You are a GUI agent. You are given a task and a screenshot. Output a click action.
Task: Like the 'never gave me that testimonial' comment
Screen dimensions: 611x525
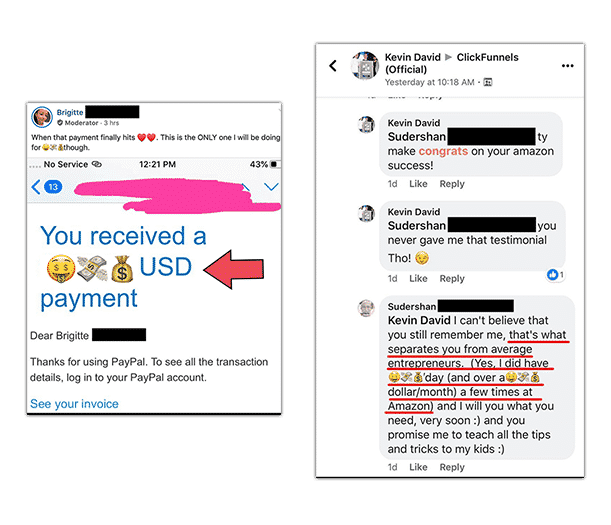[418, 278]
